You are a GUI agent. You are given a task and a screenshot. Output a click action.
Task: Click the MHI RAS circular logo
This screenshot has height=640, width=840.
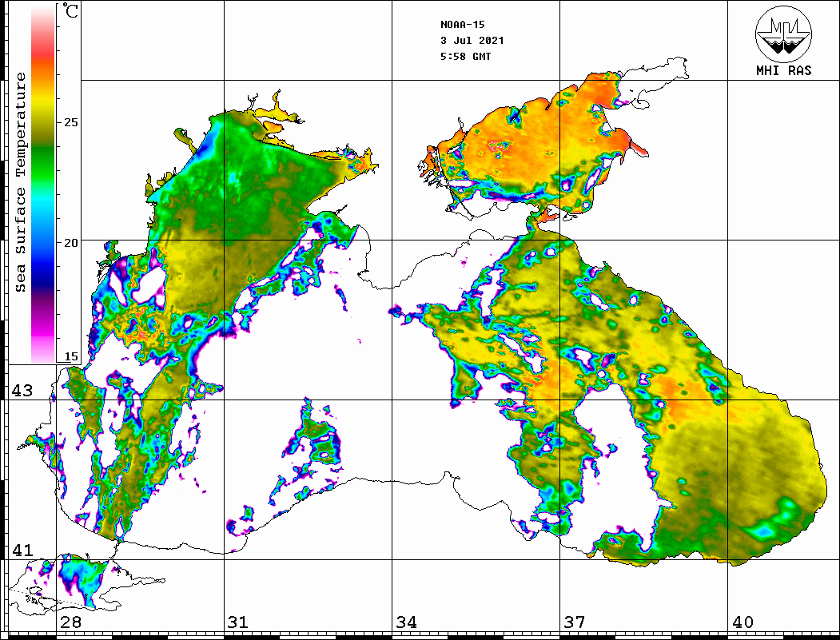coord(783,34)
